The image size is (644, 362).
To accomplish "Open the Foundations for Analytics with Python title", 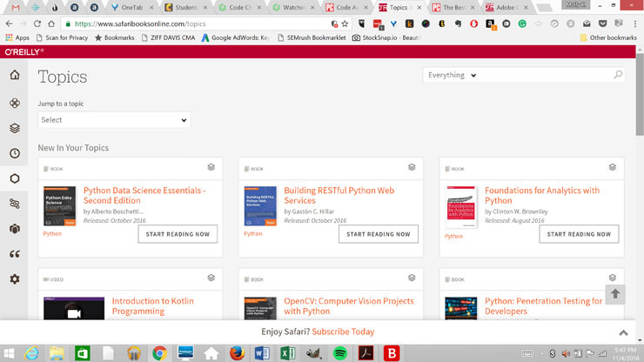I will coord(542,195).
